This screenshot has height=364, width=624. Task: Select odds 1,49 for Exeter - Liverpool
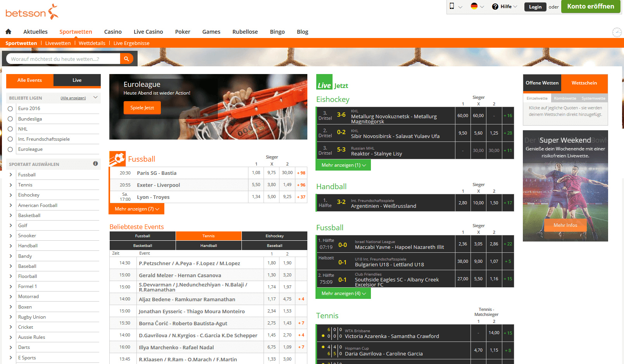pos(287,185)
